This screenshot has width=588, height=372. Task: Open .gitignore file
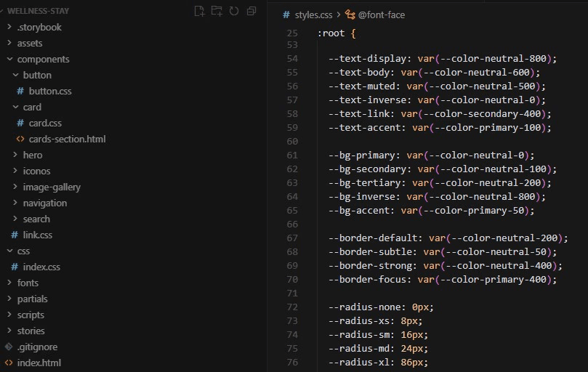coord(37,347)
